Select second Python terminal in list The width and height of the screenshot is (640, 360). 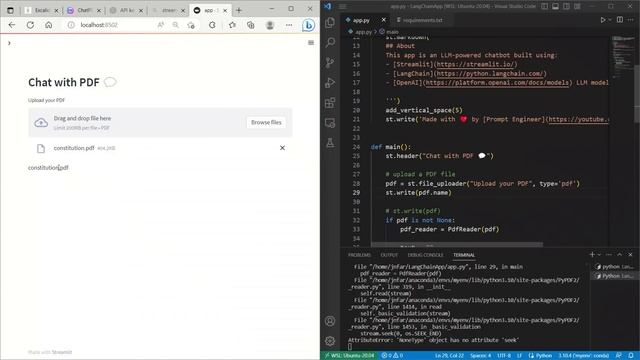tap(614, 276)
